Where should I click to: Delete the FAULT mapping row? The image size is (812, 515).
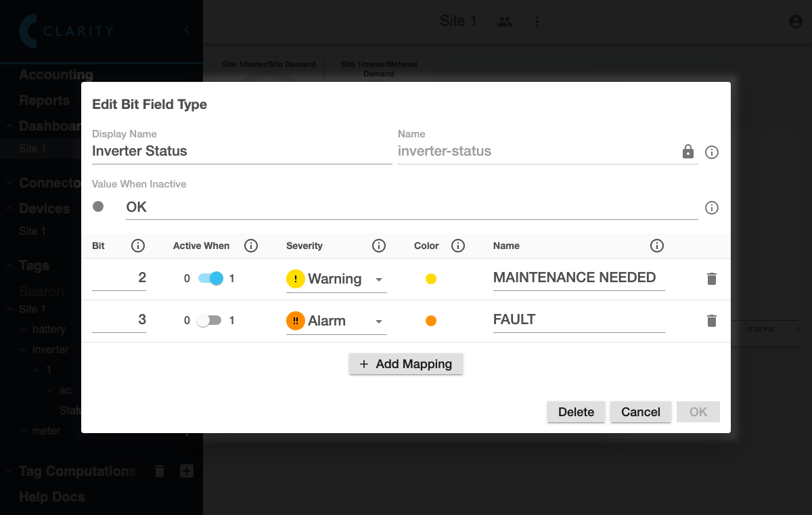tap(711, 321)
